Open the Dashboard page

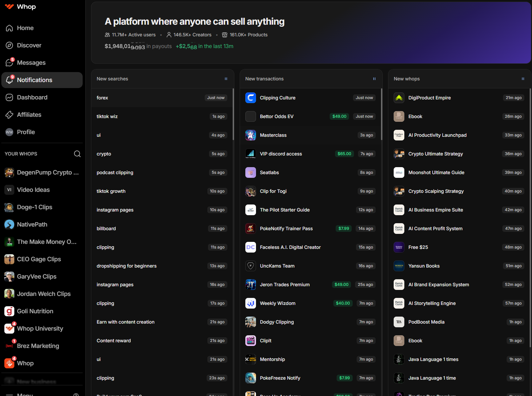click(x=32, y=97)
